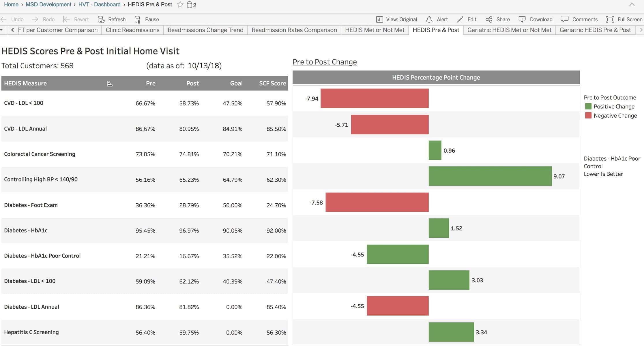
Task: Select the Controlling High BP < 140/90 row label
Action: point(41,179)
